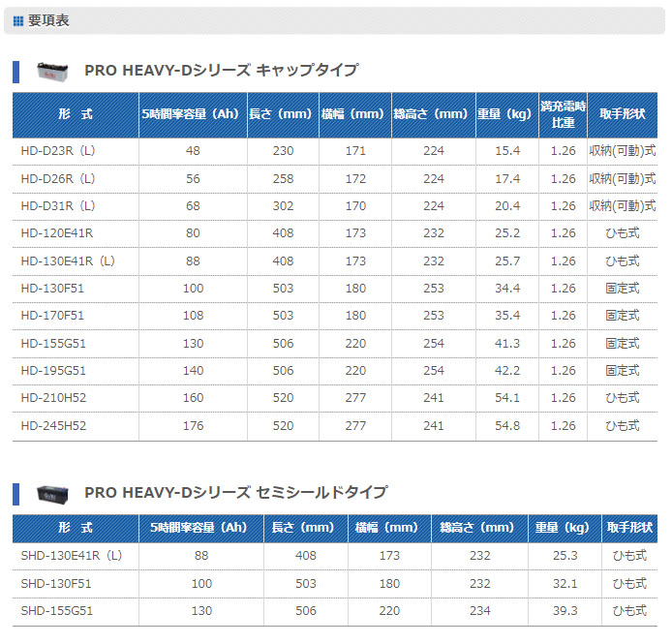The image size is (672, 644).
Task: Select the HD-D23R (L) model cell
Action: (x=76, y=151)
